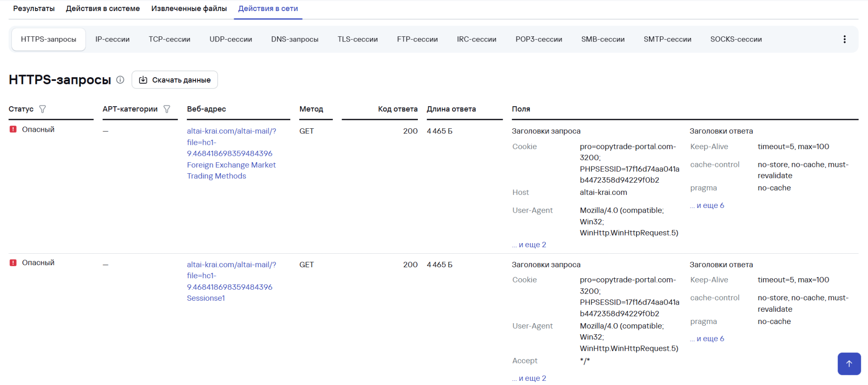
Task: Click the red danger icon in first row
Action: pos(13,130)
